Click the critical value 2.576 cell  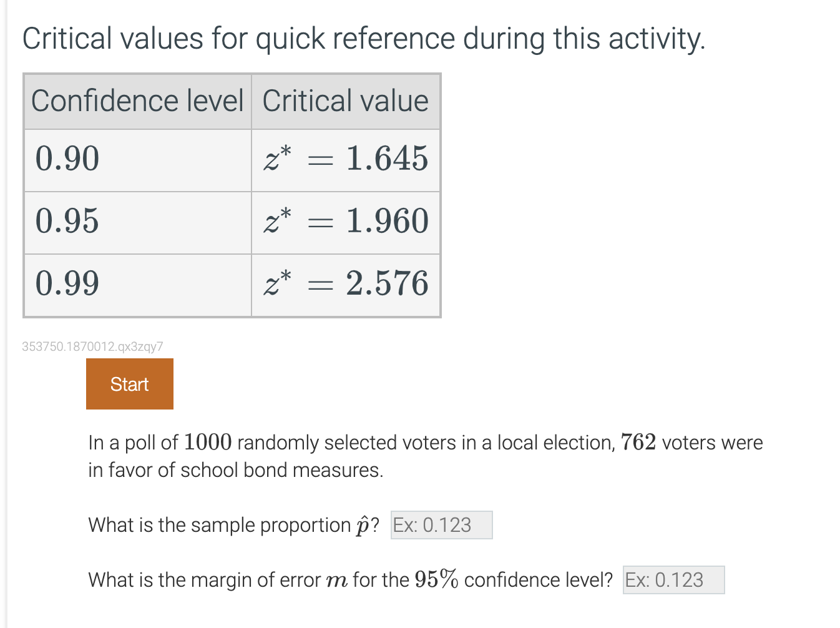click(346, 284)
